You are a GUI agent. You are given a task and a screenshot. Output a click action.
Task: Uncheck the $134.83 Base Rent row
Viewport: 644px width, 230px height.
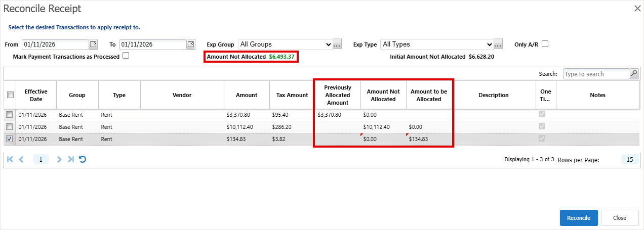click(x=10, y=139)
